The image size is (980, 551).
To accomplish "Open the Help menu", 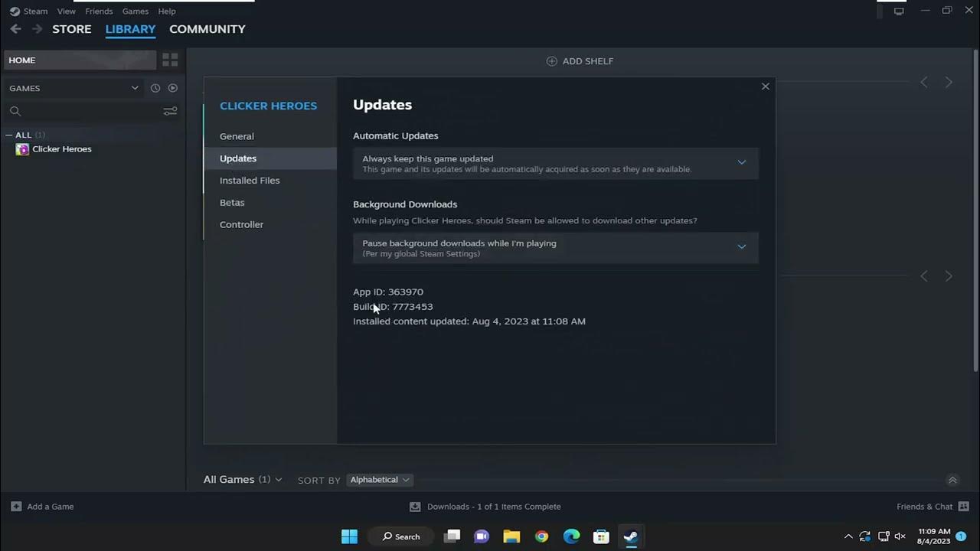I will coord(167,11).
